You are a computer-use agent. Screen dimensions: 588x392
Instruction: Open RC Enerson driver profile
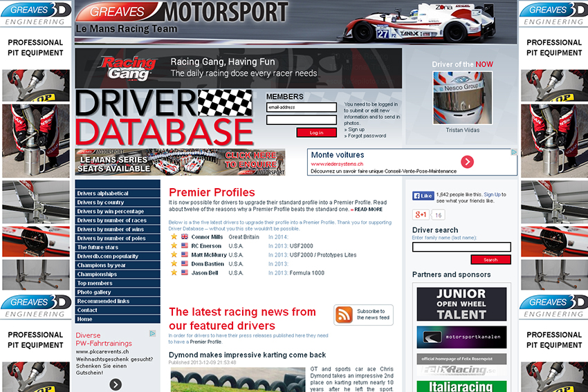(x=206, y=246)
